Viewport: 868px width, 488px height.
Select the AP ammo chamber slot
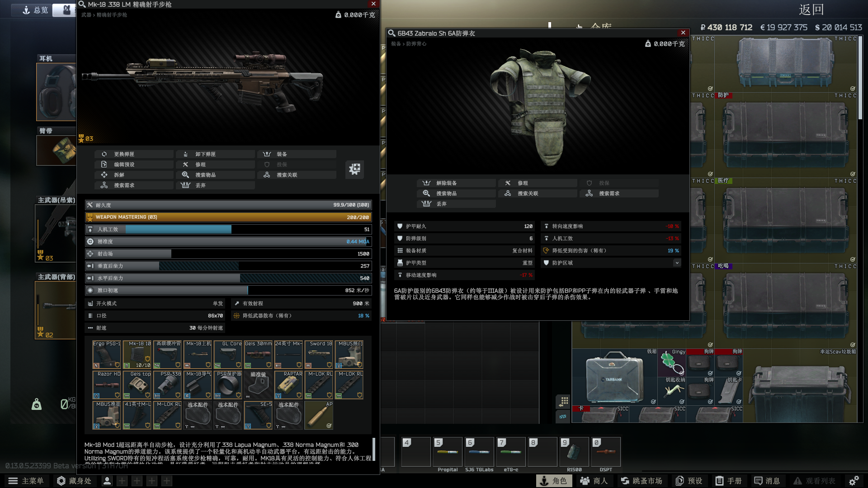[319, 415]
